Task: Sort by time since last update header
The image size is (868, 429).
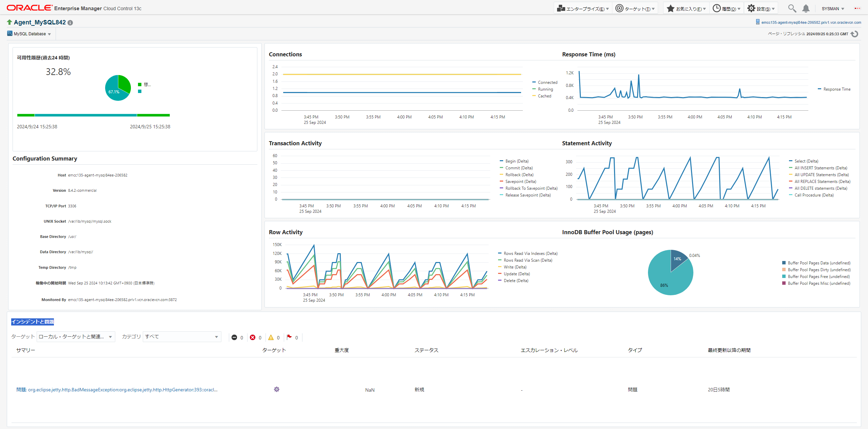Action: [729, 350]
